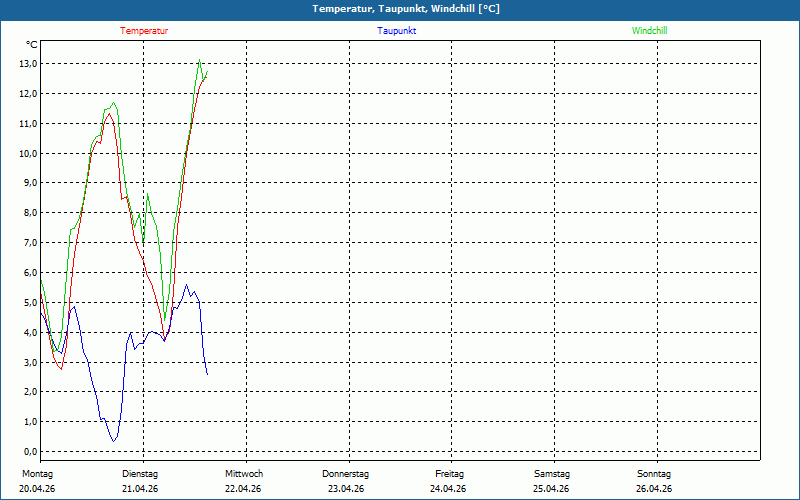Click the green Windchill legend label
The height and width of the screenshot is (500, 800).
[x=649, y=31]
